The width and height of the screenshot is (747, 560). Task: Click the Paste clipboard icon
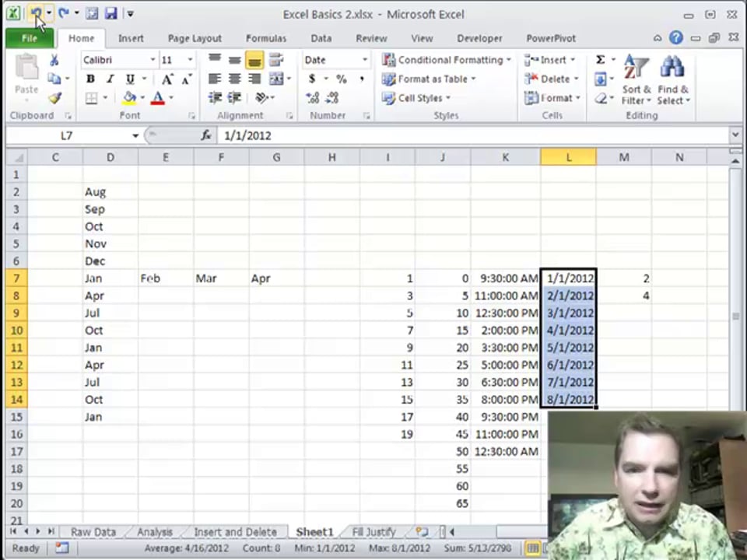pyautogui.click(x=26, y=67)
